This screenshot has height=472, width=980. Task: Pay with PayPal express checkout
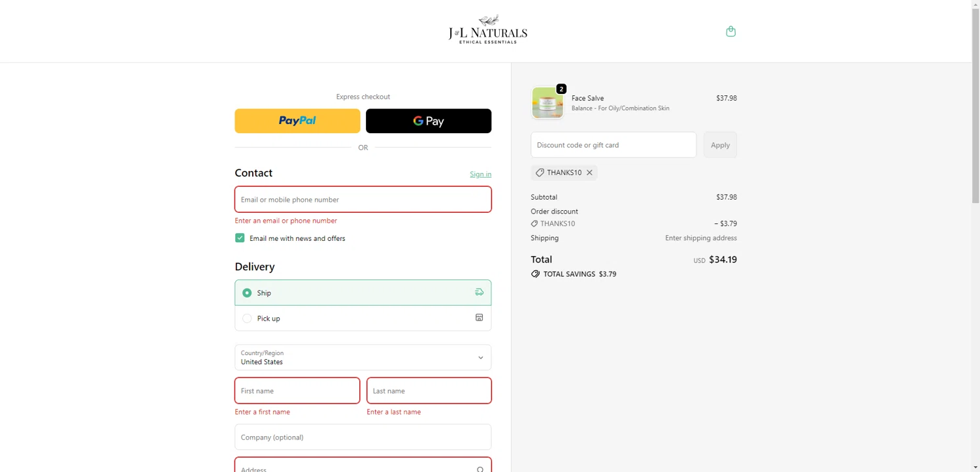(x=297, y=121)
